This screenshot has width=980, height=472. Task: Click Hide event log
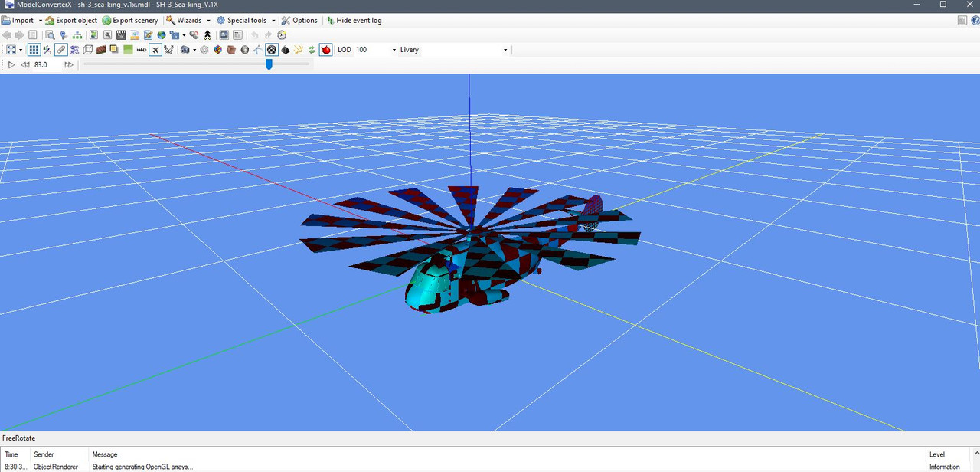(x=354, y=21)
